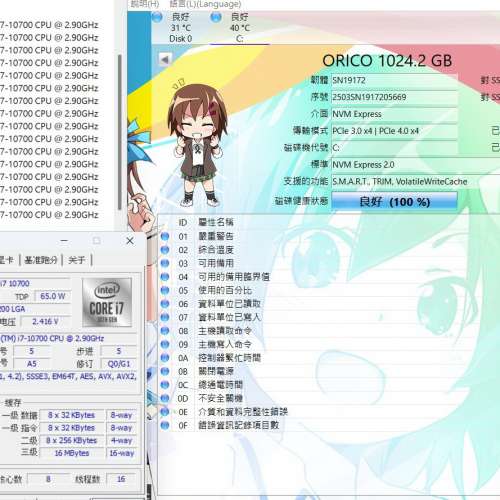
Task: Click the status circle of attribute 0F
Action: pos(165,425)
